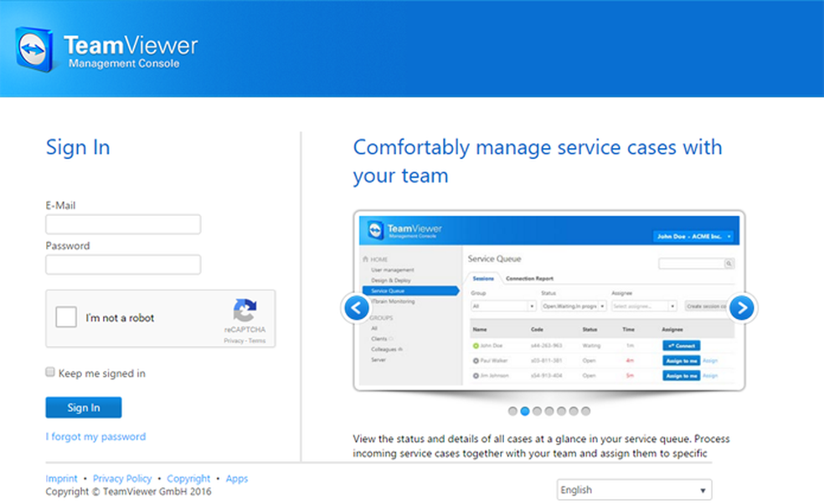Open the English language dropdown
Viewport: 824px width, 504px height.
(633, 489)
